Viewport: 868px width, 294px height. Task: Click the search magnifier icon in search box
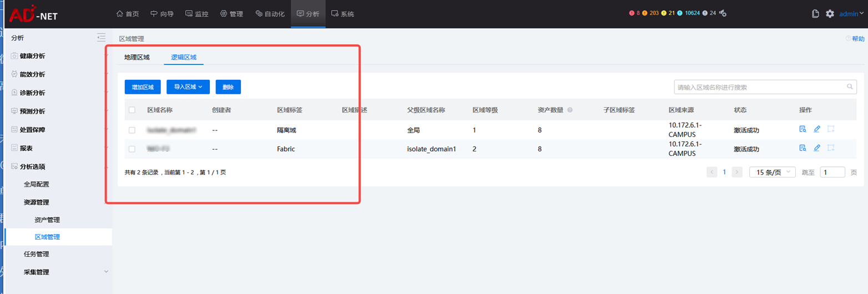tap(849, 87)
